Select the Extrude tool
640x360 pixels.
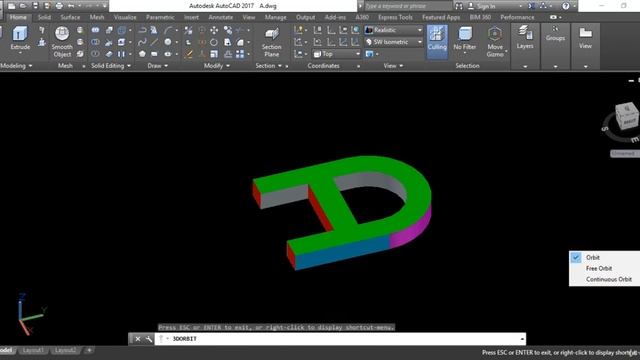[20, 38]
